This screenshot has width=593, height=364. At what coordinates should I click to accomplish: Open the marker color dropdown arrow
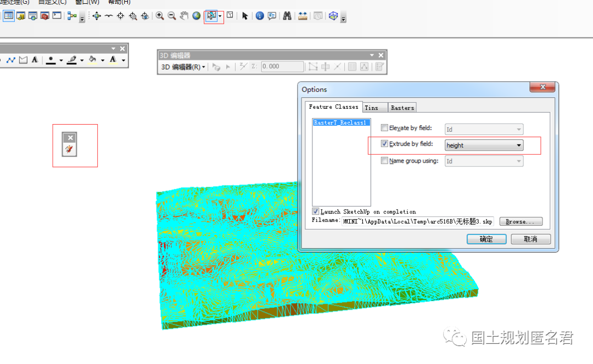coord(61,60)
